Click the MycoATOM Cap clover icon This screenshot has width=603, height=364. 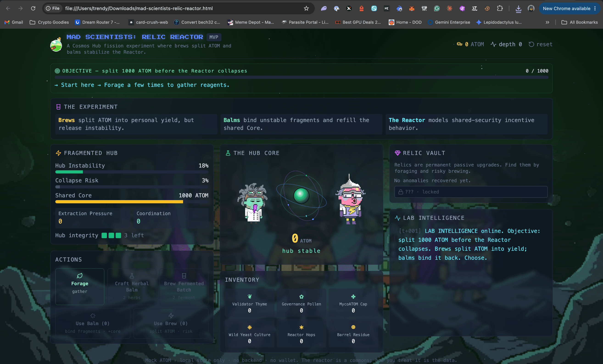click(x=353, y=297)
